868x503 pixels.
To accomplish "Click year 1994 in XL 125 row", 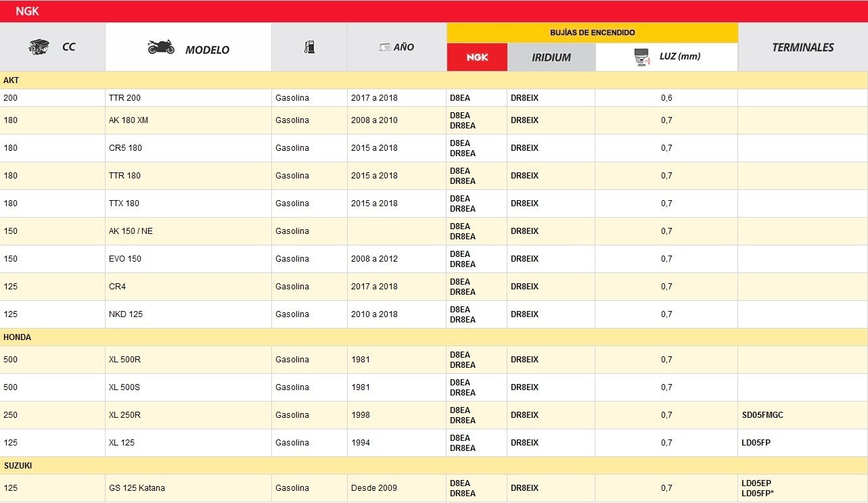I will coord(361,443).
